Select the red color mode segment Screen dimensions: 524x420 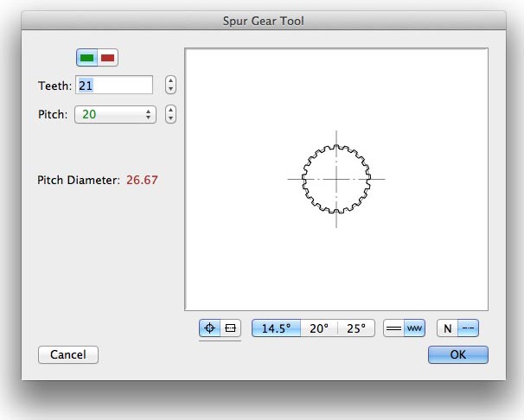coord(107,57)
